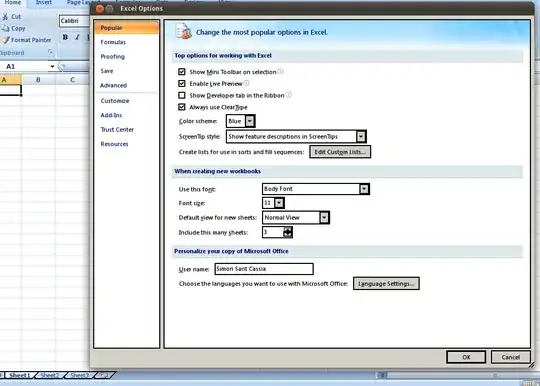Screen dimensions: 540x386
Task: Toggle Italic formatting in the ribbon
Action: point(77,37)
